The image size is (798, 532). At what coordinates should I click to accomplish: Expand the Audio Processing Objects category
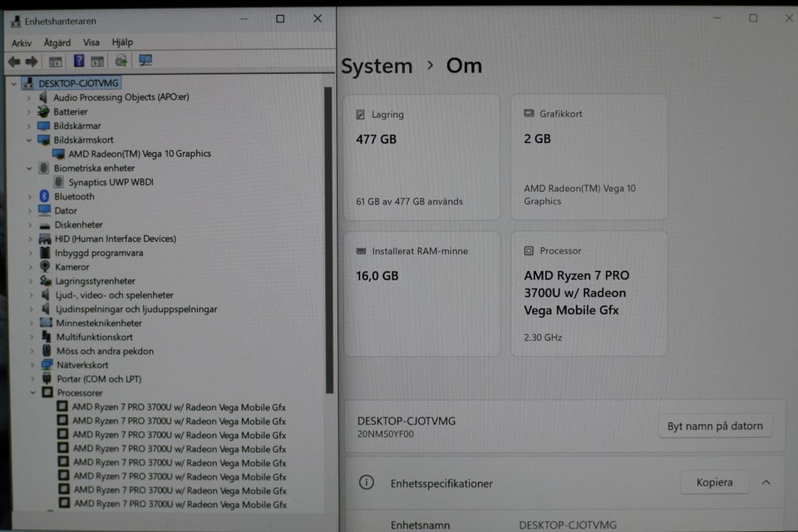click(28, 97)
